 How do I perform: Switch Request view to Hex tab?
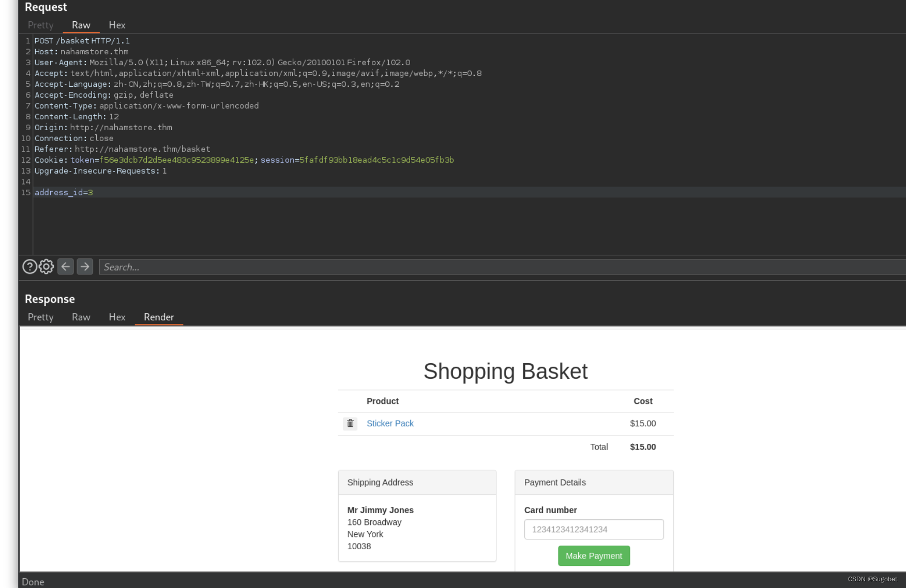117,25
